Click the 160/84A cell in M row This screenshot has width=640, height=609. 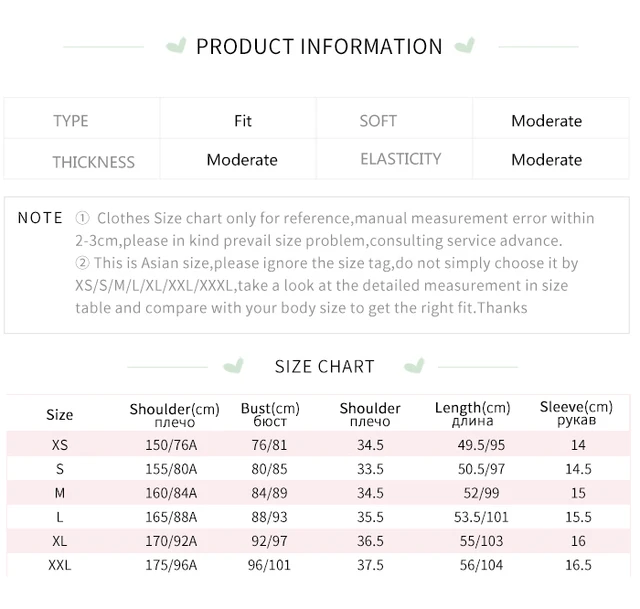point(171,493)
